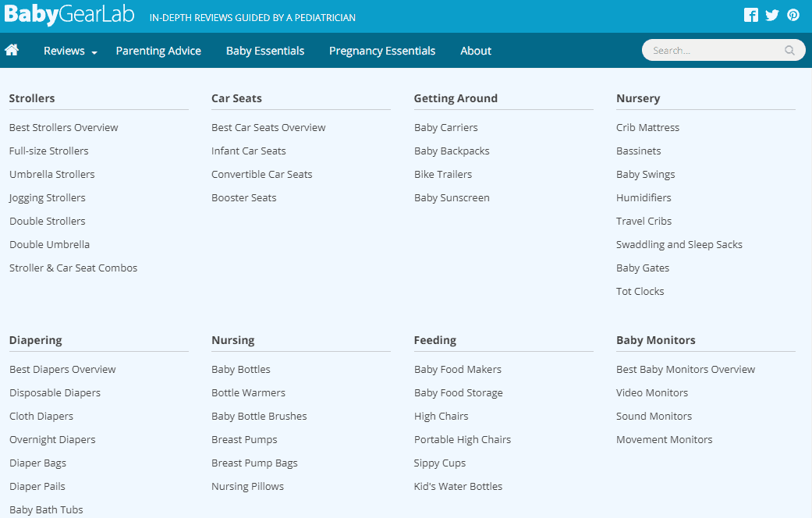Open the Pinterest icon in header
This screenshot has width=812, height=518.
tap(793, 15)
